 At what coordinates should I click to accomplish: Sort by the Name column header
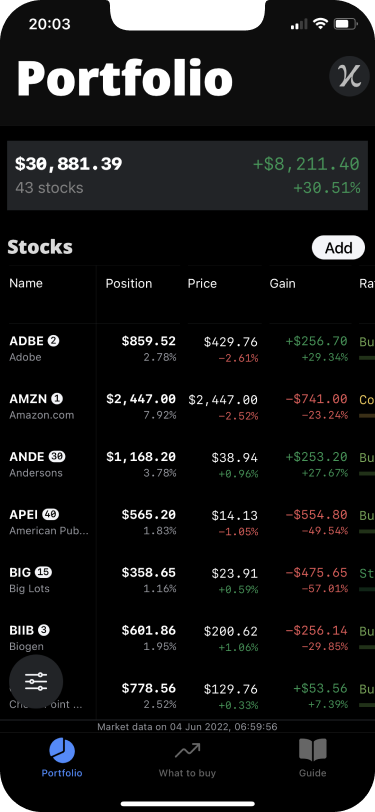(x=26, y=283)
